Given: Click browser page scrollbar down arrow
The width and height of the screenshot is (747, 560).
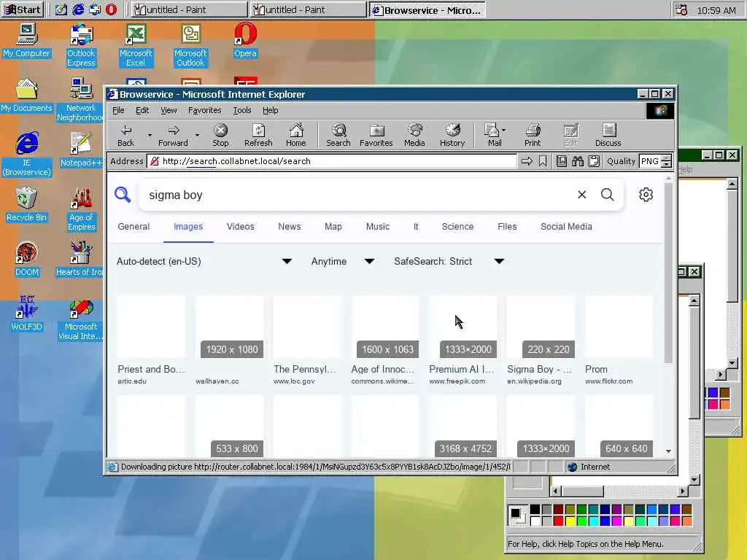Looking at the screenshot, I should point(668,451).
